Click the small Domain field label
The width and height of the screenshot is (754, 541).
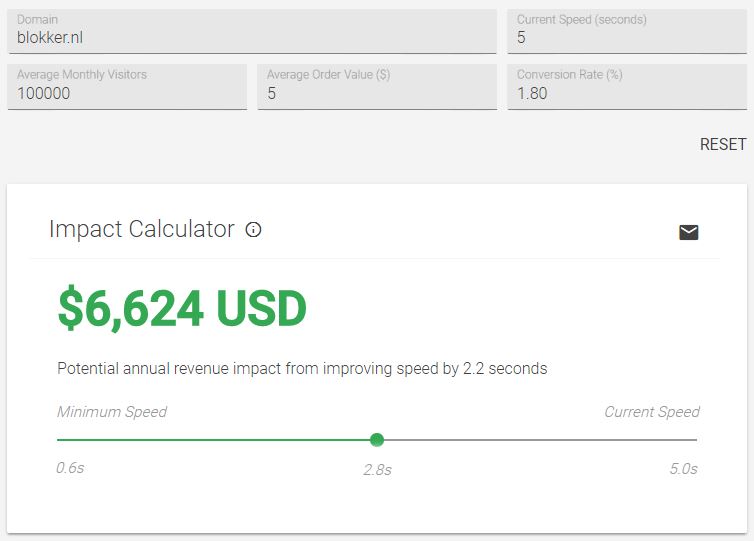tap(37, 19)
